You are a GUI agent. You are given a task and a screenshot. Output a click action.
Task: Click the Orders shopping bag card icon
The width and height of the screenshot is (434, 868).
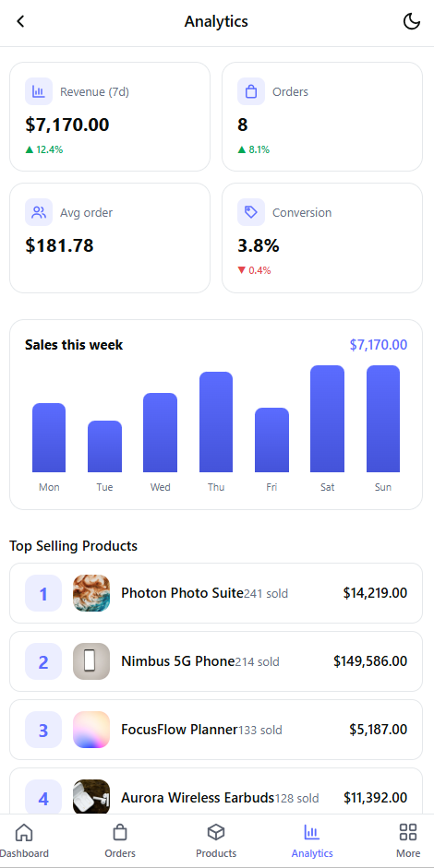point(251,91)
